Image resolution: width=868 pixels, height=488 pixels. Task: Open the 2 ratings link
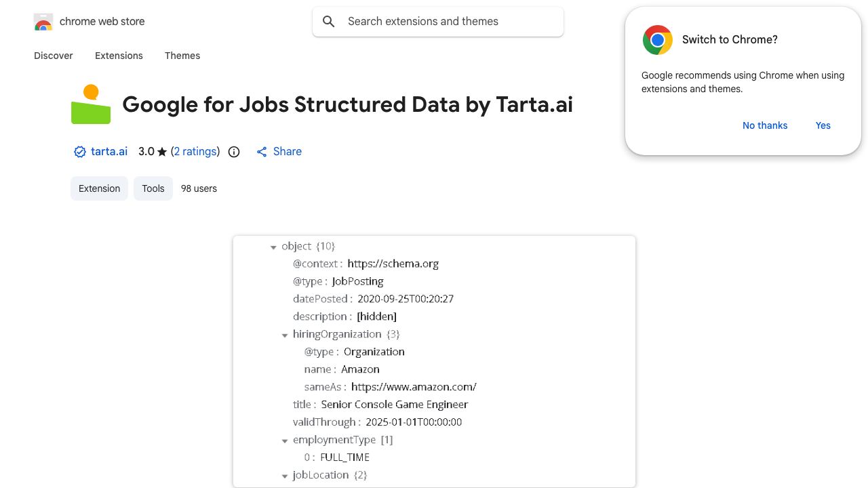[195, 152]
